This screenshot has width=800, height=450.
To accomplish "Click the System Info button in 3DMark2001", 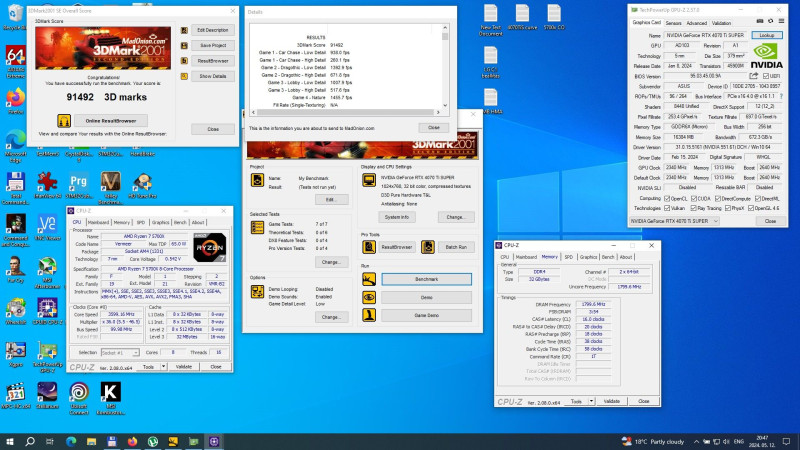I will click(397, 217).
